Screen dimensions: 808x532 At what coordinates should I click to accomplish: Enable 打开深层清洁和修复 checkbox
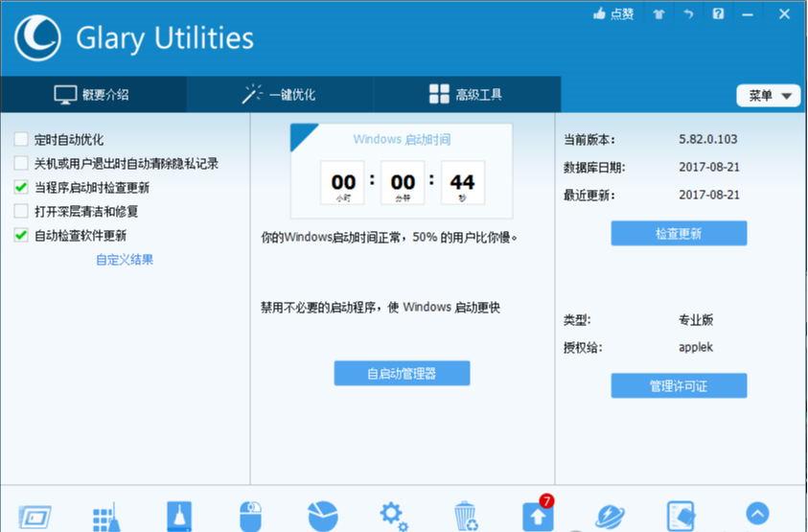tap(21, 211)
